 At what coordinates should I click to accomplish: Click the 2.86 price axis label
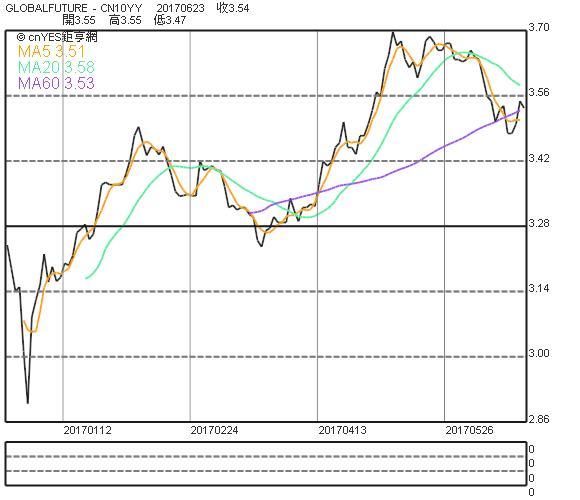coord(539,419)
